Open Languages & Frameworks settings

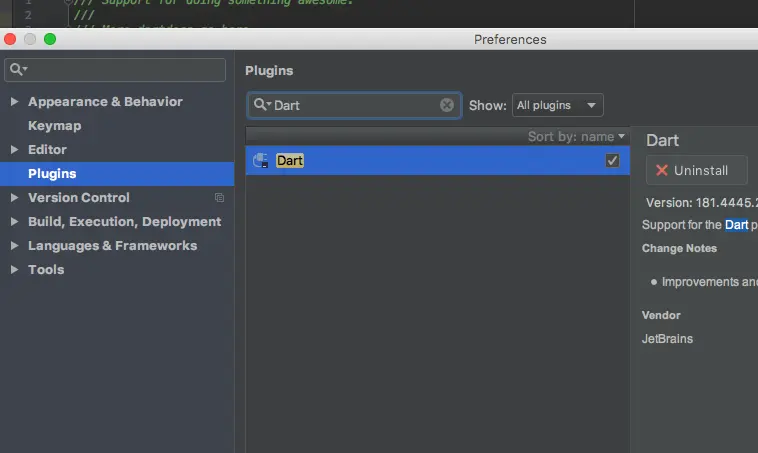112,246
